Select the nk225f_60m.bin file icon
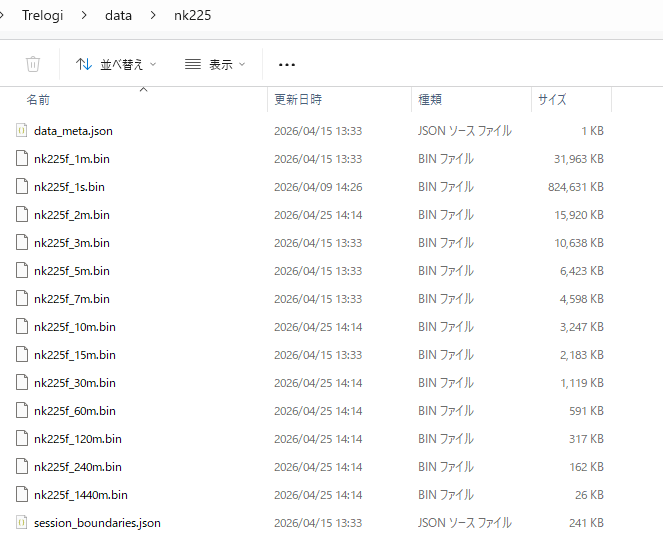Viewport: 663px width, 556px height. tap(22, 411)
